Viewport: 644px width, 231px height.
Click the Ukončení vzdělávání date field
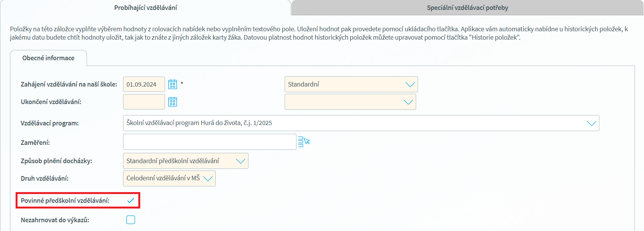point(144,102)
